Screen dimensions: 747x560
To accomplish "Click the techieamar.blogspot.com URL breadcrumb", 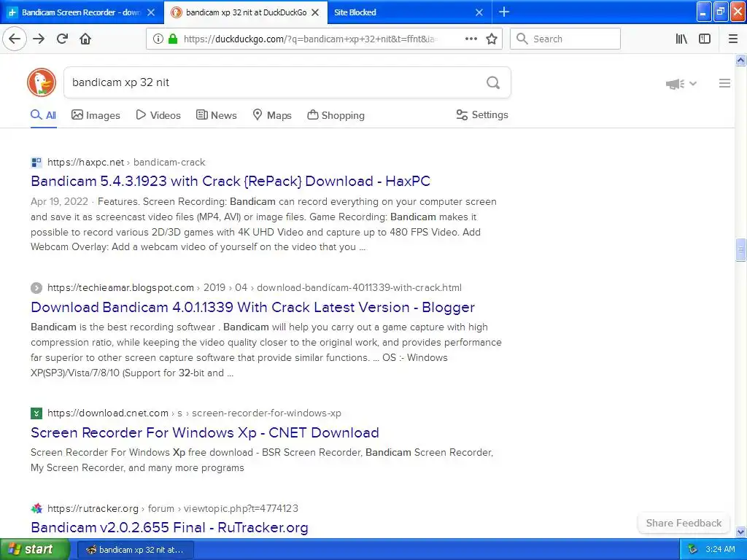I will (x=255, y=287).
